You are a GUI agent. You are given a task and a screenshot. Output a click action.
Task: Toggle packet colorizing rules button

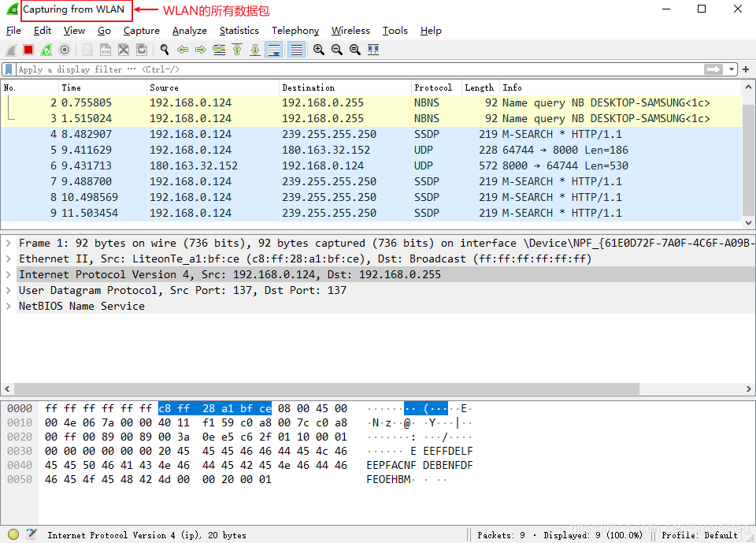297,50
